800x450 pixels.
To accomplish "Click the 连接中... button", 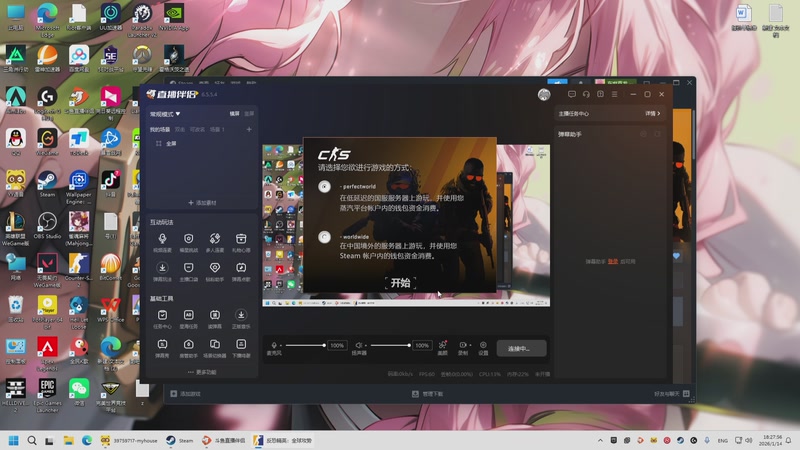I will [521, 348].
